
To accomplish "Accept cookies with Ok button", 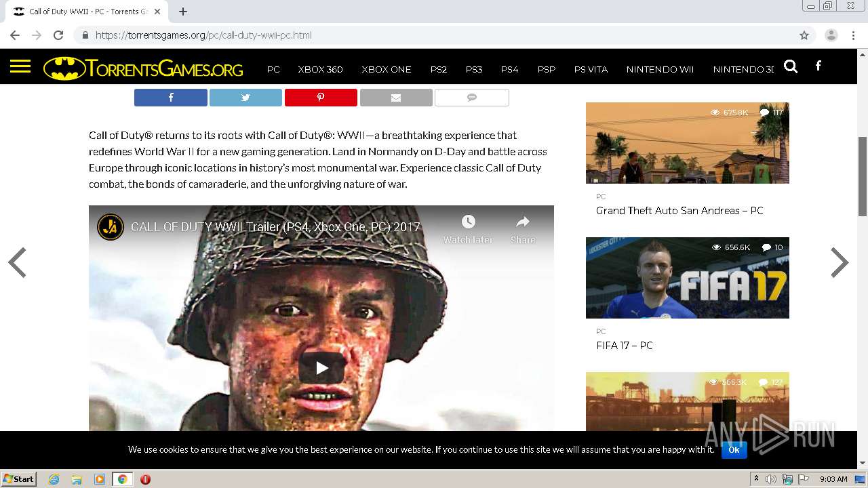I will pyautogui.click(x=734, y=449).
